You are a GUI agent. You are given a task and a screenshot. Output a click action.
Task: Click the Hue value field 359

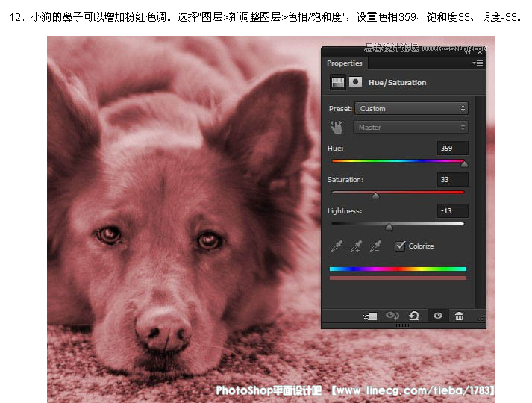click(452, 148)
